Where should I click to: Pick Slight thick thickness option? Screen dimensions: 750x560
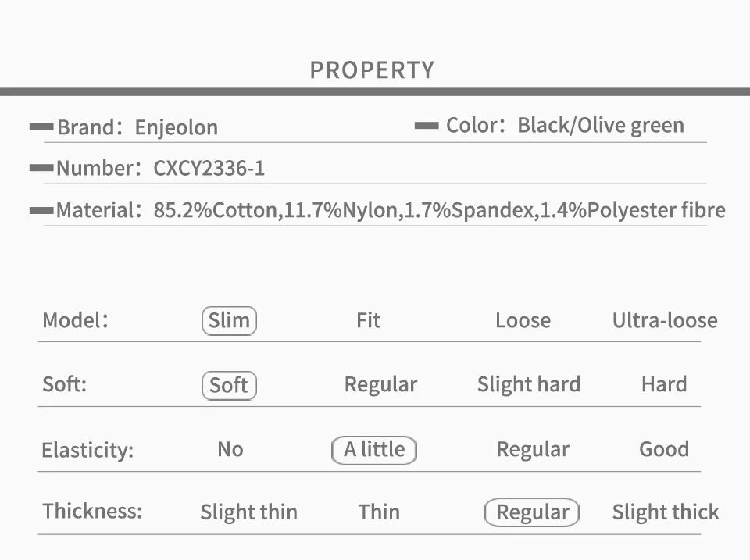click(x=665, y=512)
